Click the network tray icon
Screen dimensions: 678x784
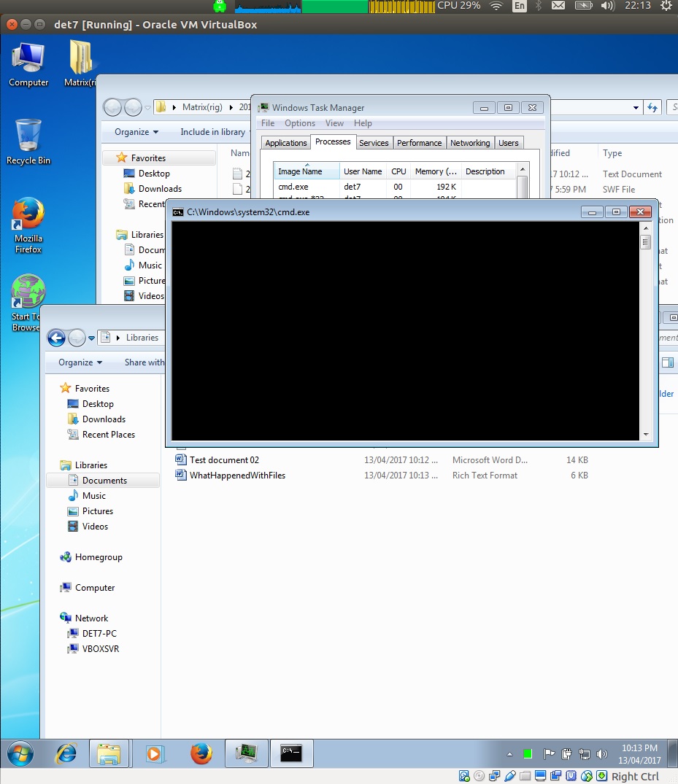coord(585,753)
